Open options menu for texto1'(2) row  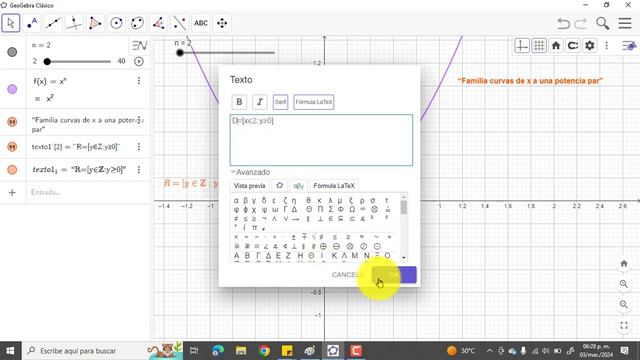pos(139,147)
